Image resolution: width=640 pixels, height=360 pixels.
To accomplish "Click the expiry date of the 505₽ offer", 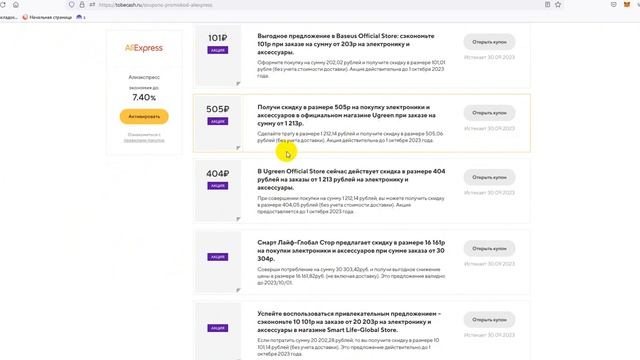I will point(489,129).
